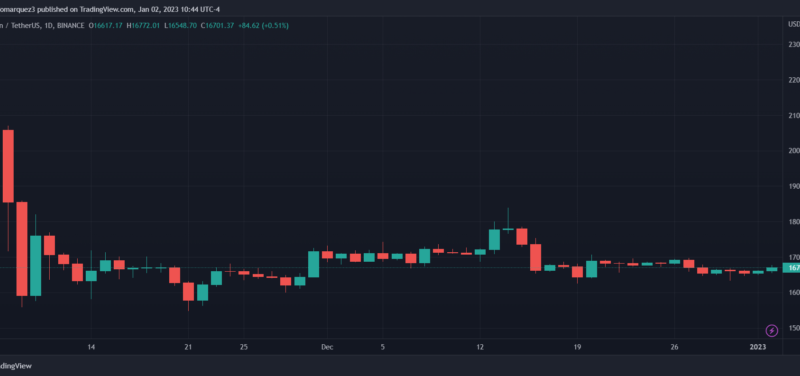Viewport: 800px width, 376px height.
Task: Click the close value C16701.37
Action: tap(217, 25)
